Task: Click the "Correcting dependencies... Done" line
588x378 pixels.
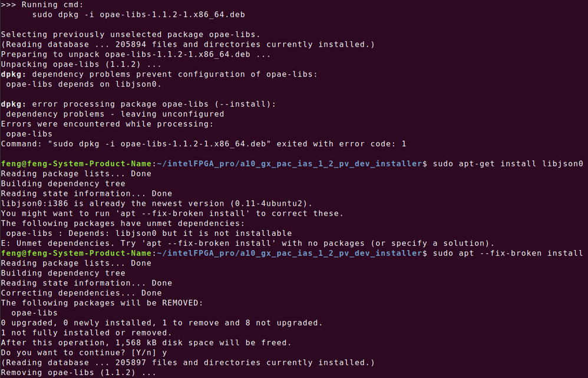Action: pos(81,292)
